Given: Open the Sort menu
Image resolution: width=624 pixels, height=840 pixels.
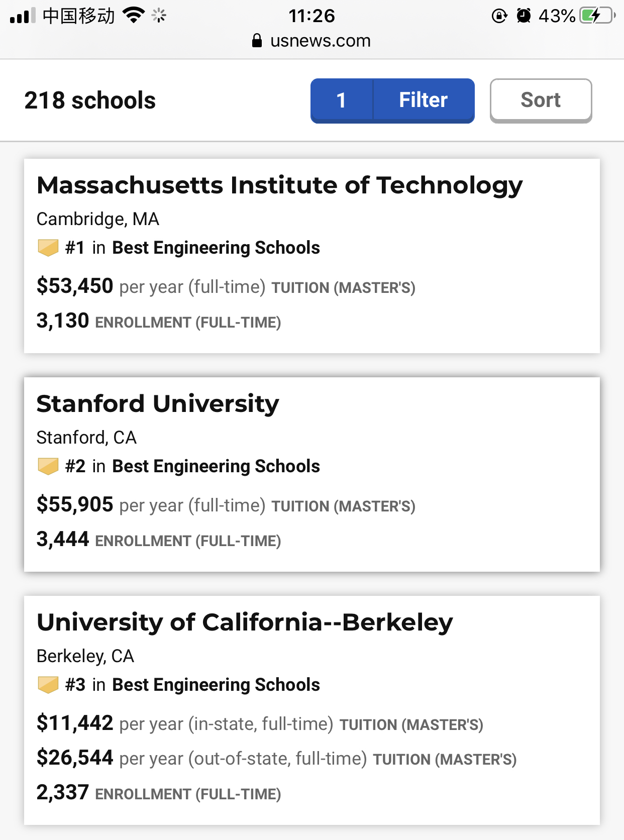Looking at the screenshot, I should tap(541, 100).
